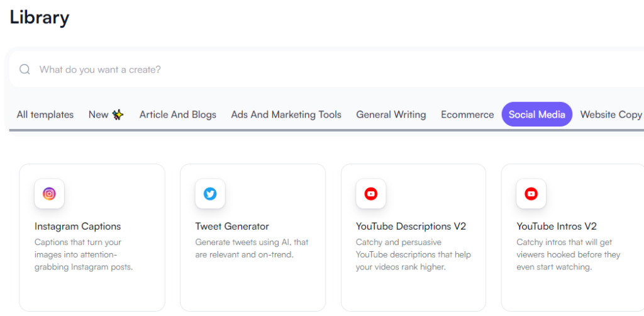This screenshot has height=316, width=644.
Task: Select the Article And Blogs tab
Action: click(178, 115)
